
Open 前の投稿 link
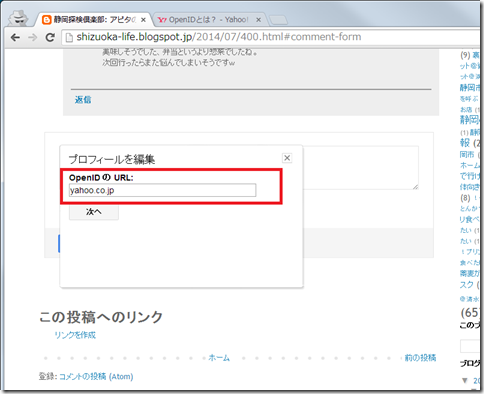420,358
